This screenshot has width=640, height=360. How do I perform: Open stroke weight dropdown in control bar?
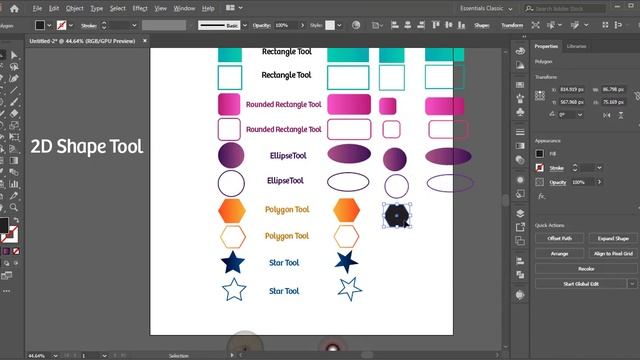pyautogui.click(x=134, y=25)
